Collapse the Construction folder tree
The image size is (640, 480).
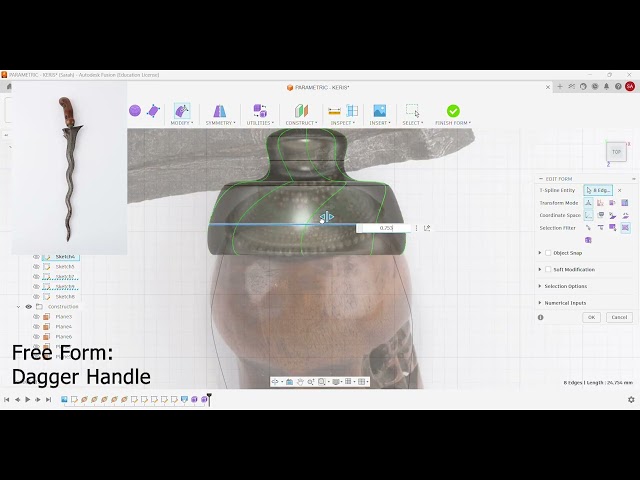click(18, 307)
